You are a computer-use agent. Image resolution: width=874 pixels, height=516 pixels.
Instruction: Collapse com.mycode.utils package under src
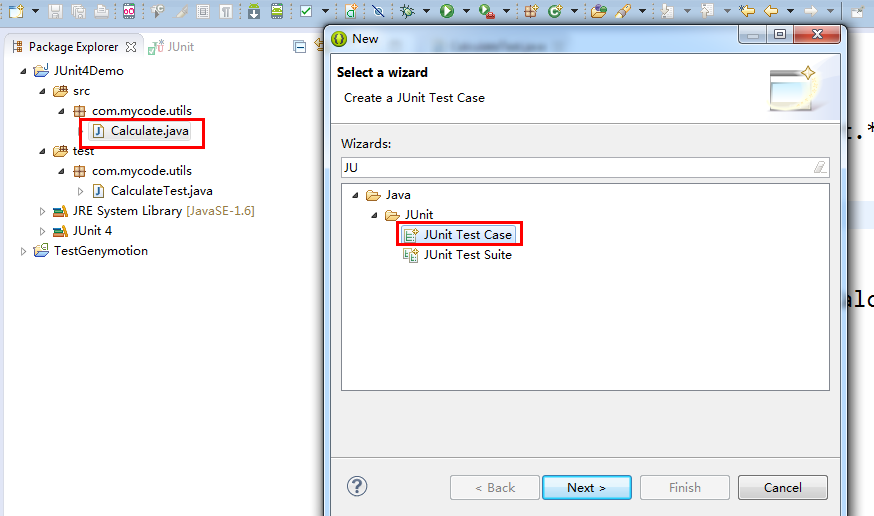61,111
